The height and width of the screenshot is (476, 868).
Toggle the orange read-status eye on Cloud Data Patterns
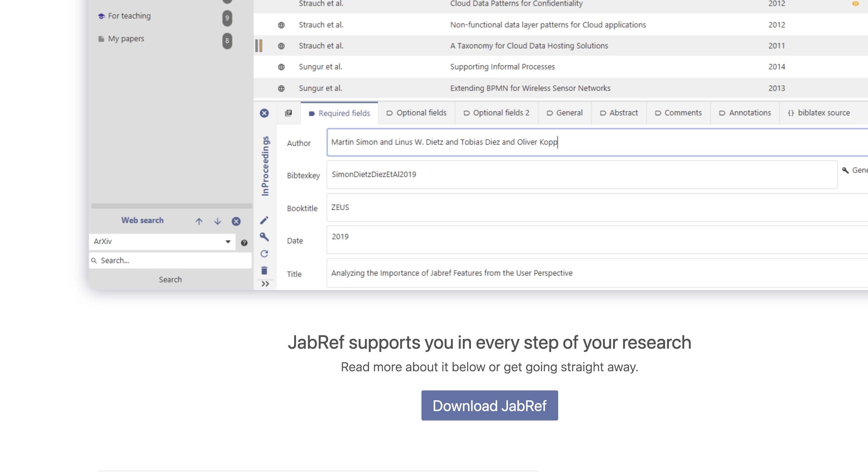click(x=856, y=4)
